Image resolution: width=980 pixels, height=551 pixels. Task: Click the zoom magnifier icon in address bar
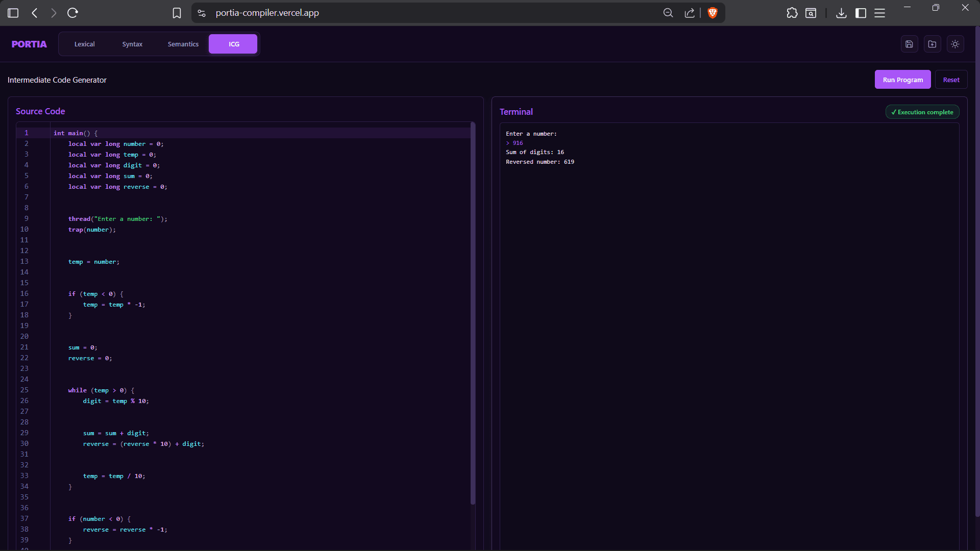click(668, 13)
